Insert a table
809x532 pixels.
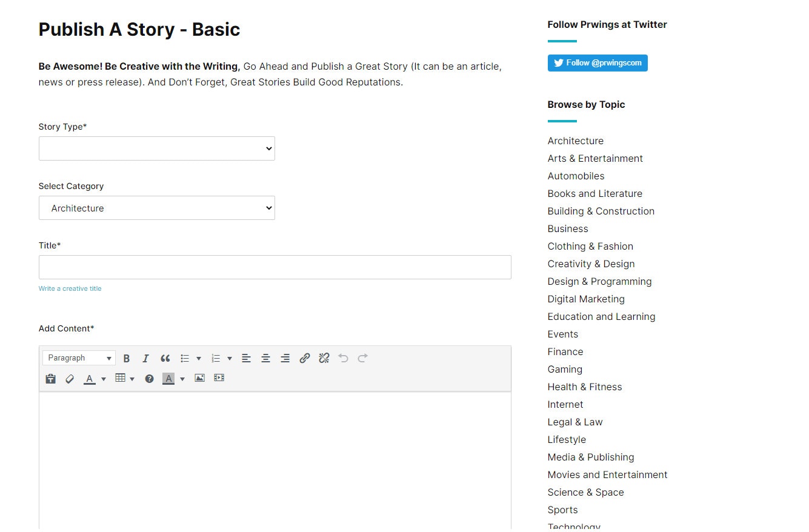[x=121, y=378]
